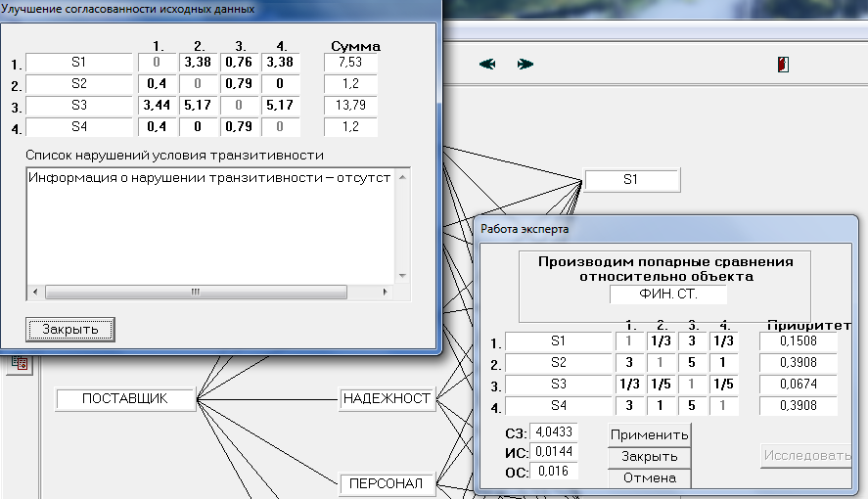868x499 pixels.
Task: Click the СЗ value field 4,0433
Action: tap(554, 432)
